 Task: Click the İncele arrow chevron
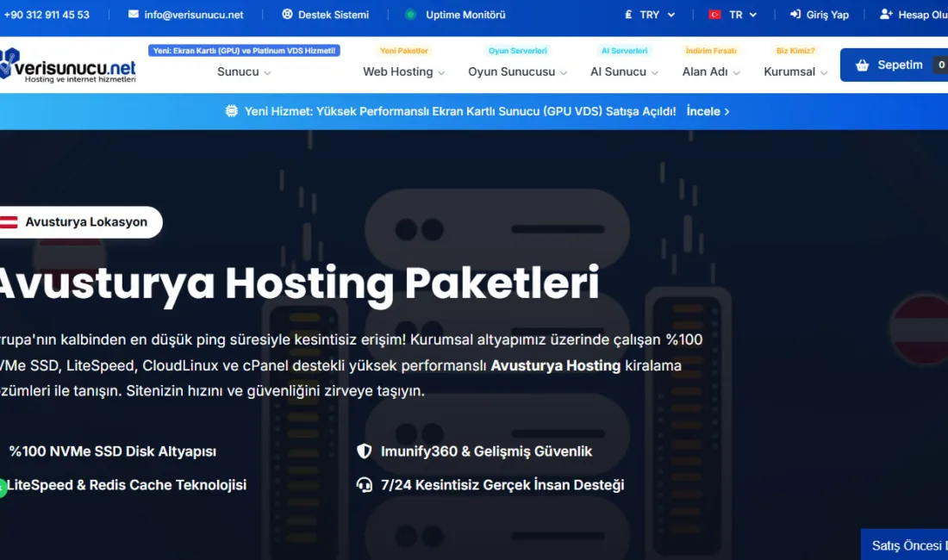coord(727,112)
